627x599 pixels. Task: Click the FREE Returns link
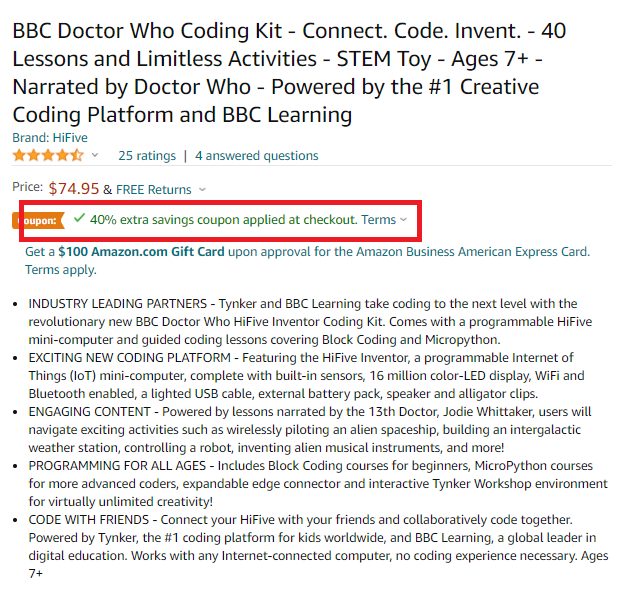[x=154, y=190]
